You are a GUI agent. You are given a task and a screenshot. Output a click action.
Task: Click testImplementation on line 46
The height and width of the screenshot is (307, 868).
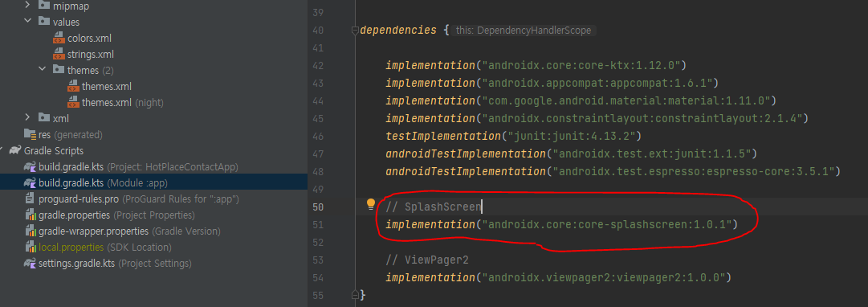pos(443,136)
